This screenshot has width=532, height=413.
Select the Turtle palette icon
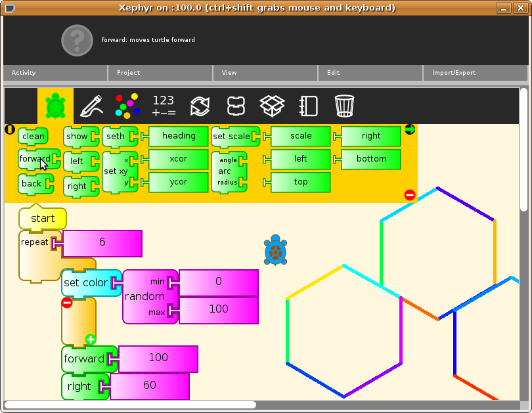[55, 106]
